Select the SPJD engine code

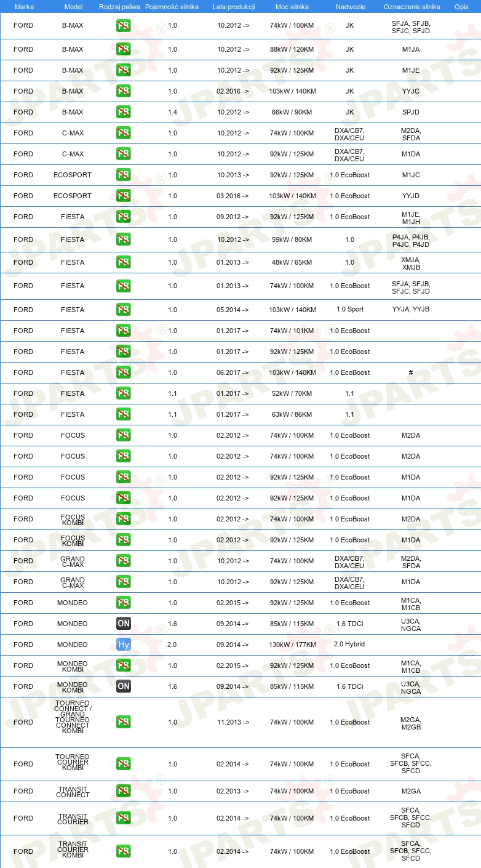pyautogui.click(x=411, y=112)
